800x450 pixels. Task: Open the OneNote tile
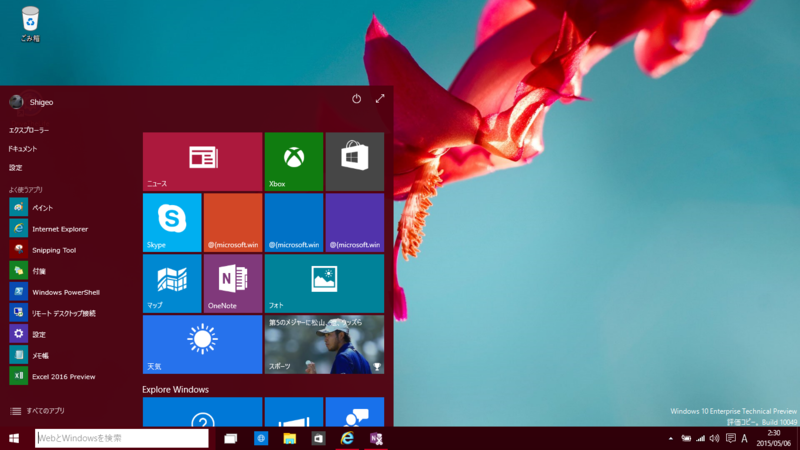tap(233, 283)
